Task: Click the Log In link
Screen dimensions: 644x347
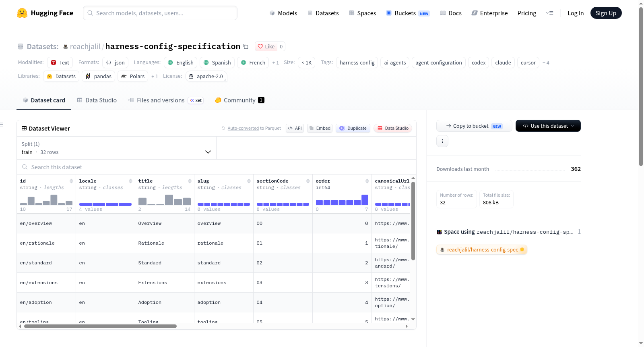Action: point(576,13)
